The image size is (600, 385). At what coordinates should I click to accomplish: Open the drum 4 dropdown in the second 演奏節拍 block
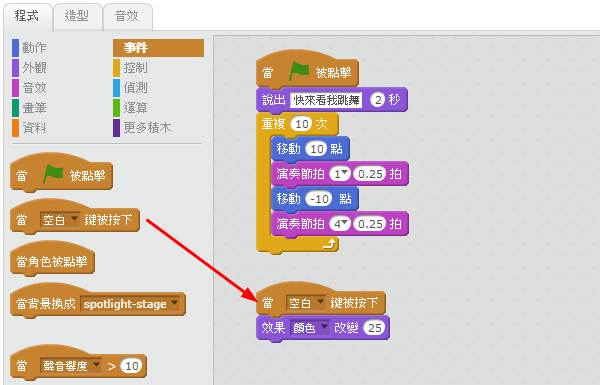[x=340, y=224]
